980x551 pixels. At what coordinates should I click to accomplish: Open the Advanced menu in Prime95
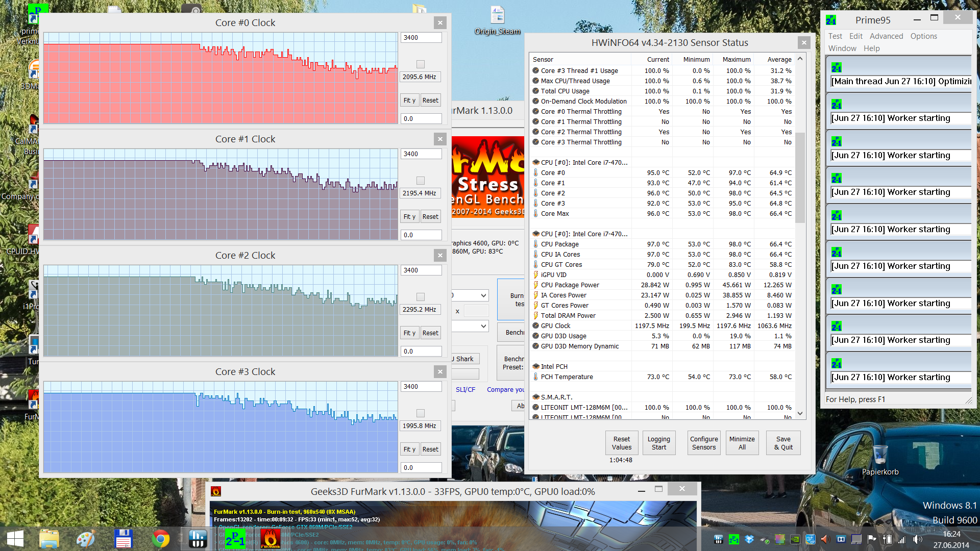tap(886, 36)
